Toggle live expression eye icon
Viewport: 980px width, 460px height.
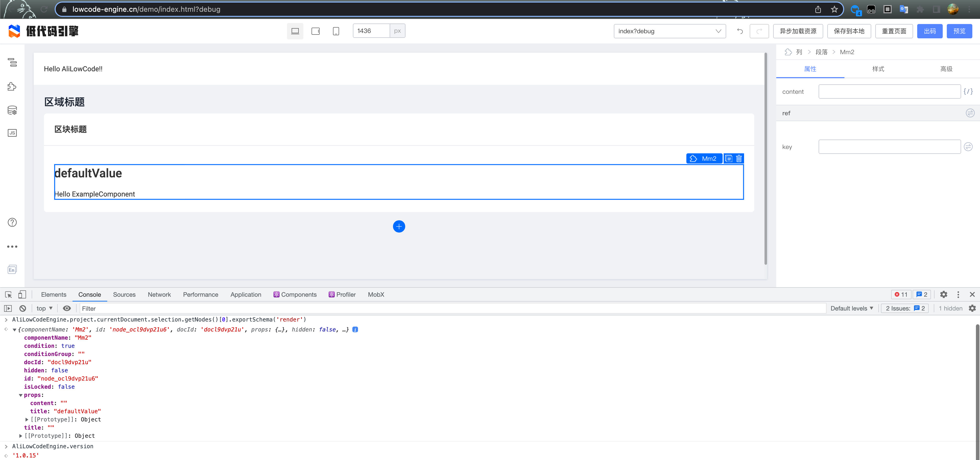point(67,308)
